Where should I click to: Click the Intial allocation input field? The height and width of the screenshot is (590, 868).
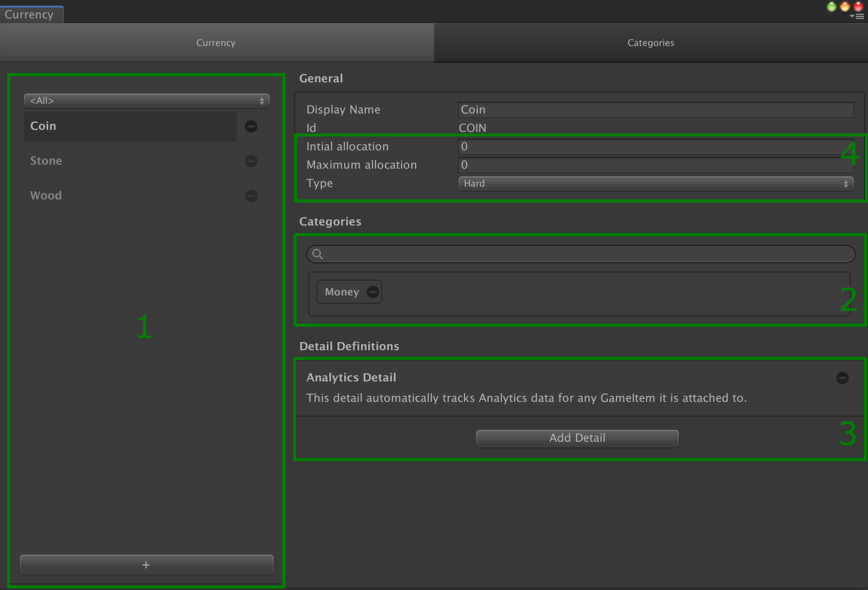pos(656,147)
